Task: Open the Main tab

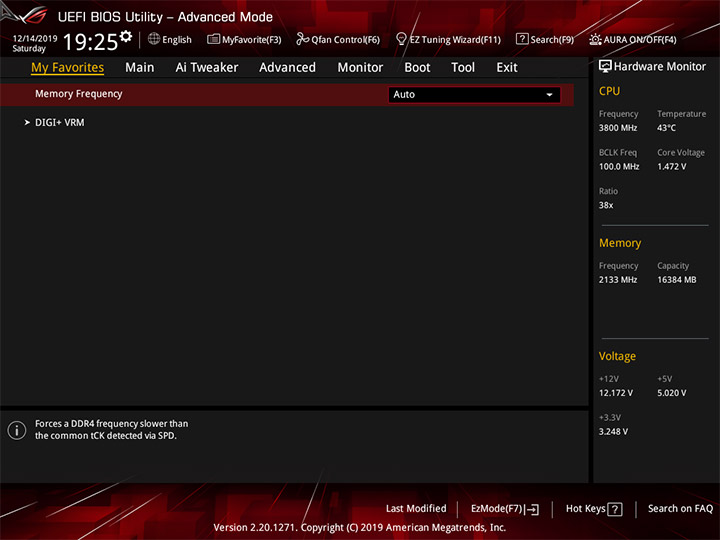Action: (140, 68)
